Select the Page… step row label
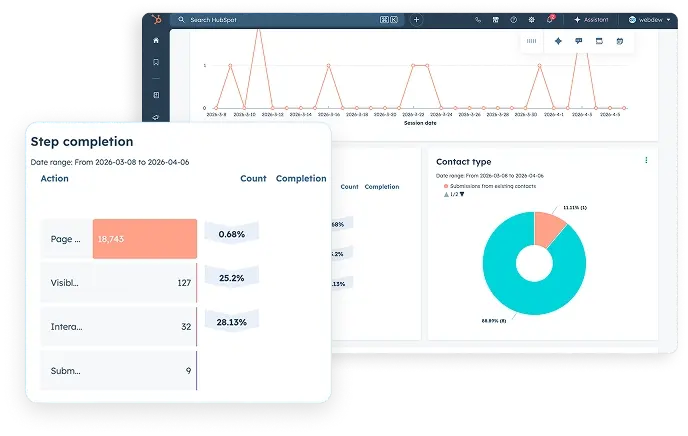Screen dimensions: 688x436 [65, 239]
